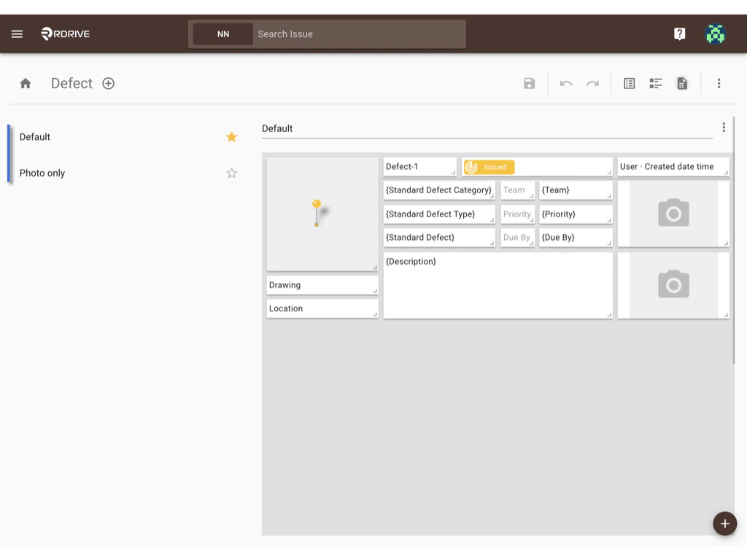Open the hamburger navigation menu

coord(17,34)
